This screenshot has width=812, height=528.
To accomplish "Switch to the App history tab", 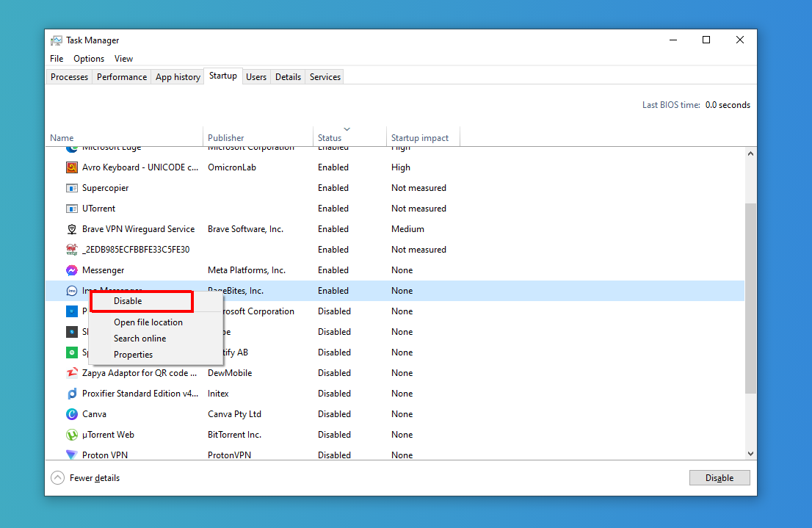I will [178, 76].
